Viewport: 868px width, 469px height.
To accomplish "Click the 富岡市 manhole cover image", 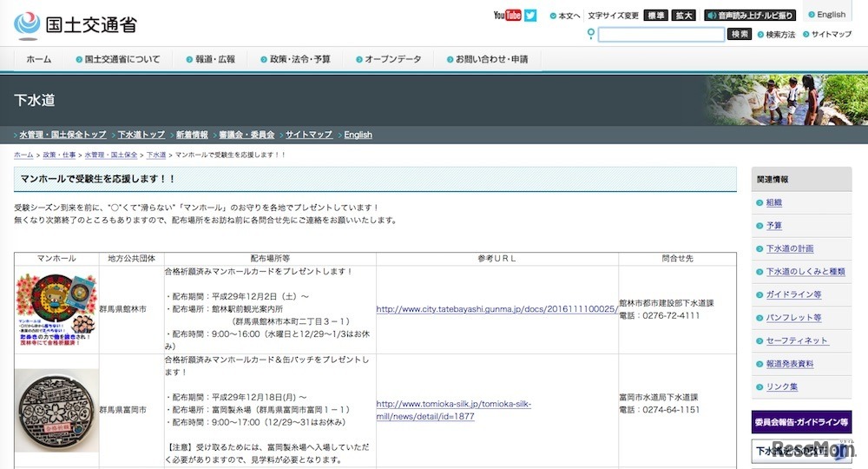I will click(56, 409).
